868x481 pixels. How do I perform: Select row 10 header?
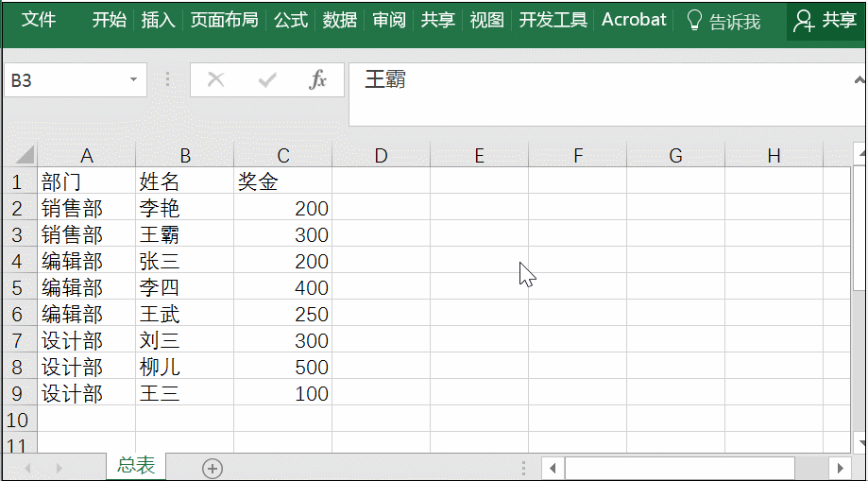click(x=20, y=420)
